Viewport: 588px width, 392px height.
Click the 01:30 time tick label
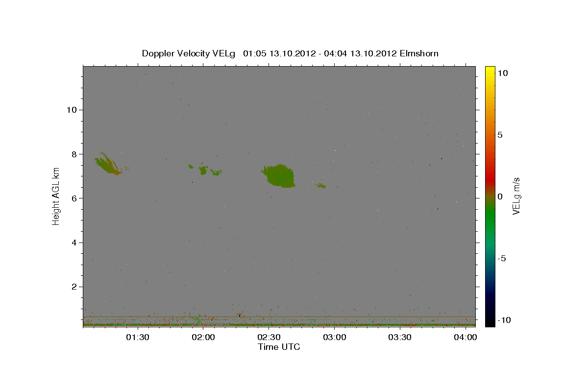click(138, 337)
